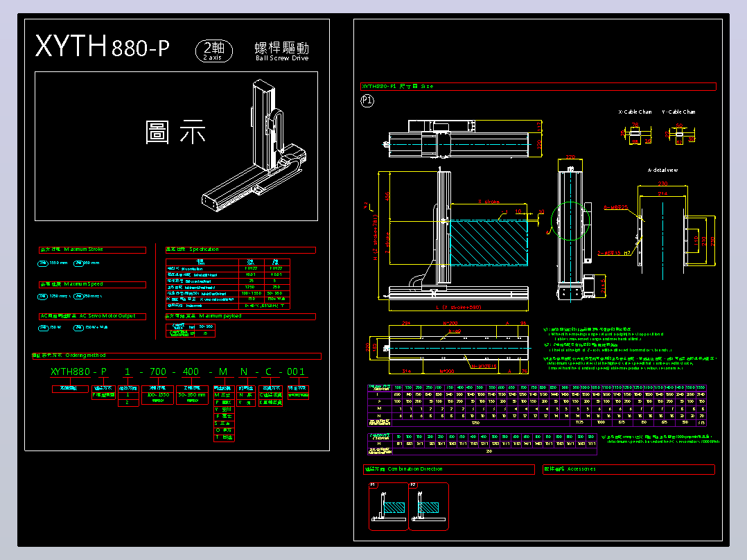Select the 'Accessories' header bar

pos(629,469)
